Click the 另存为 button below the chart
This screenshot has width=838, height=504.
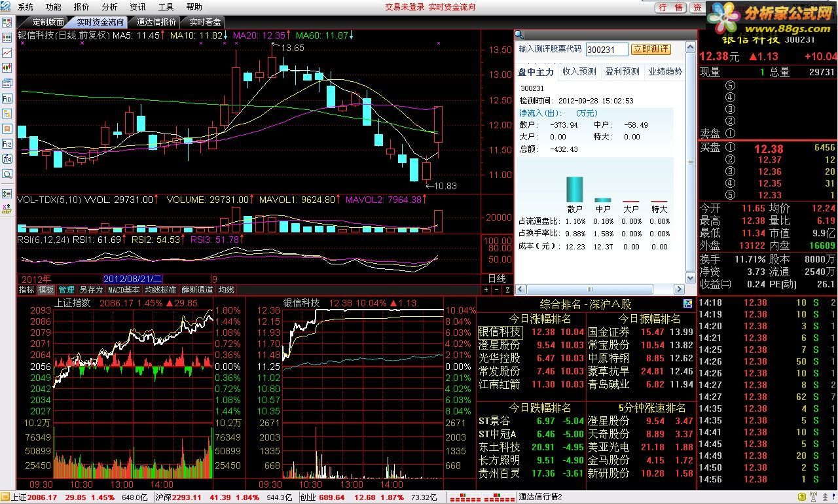click(x=91, y=289)
